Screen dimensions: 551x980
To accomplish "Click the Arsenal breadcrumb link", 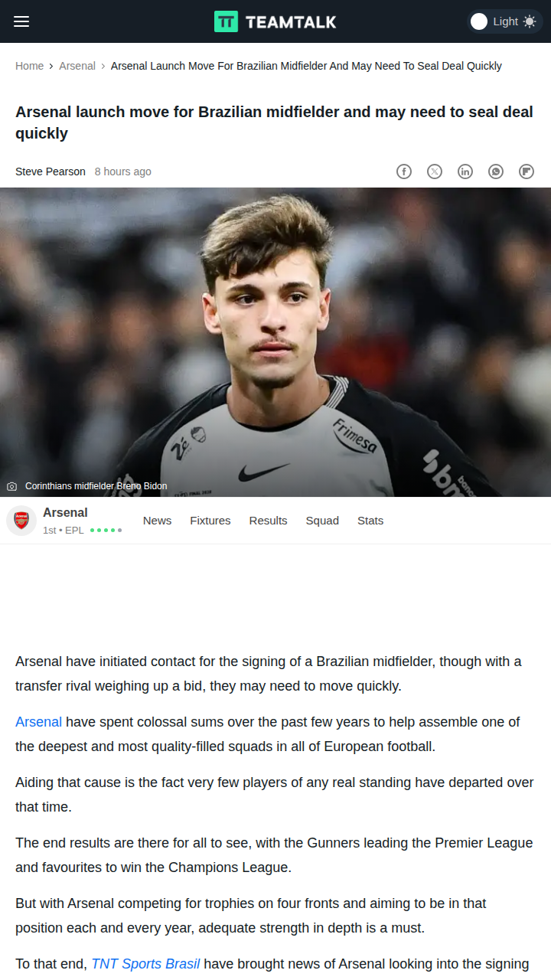I will pyautogui.click(x=77, y=66).
